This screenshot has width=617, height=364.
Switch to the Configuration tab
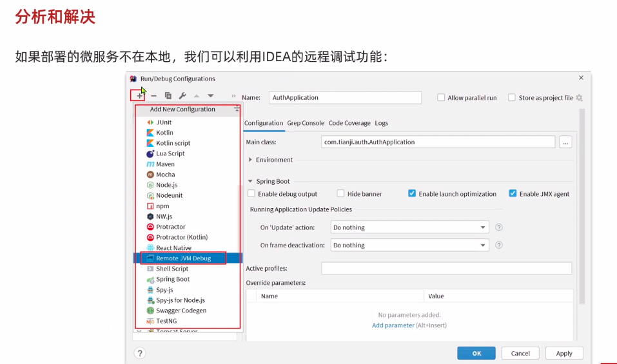pos(263,123)
